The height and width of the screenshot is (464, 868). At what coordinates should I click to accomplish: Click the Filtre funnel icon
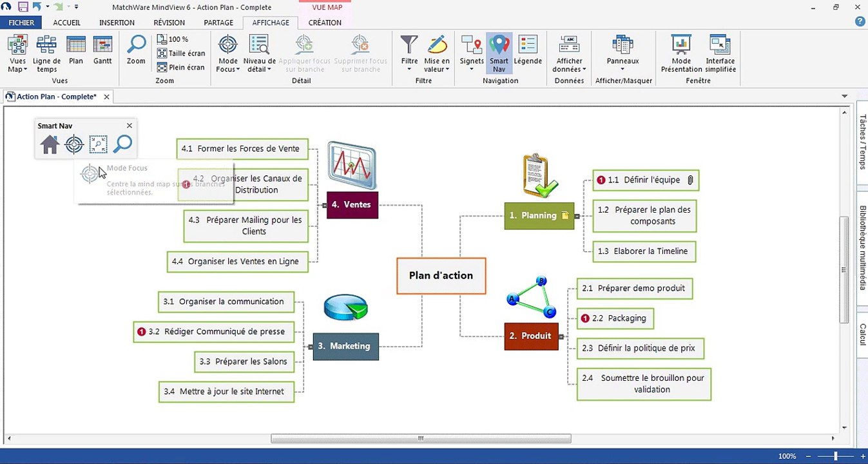pyautogui.click(x=409, y=44)
